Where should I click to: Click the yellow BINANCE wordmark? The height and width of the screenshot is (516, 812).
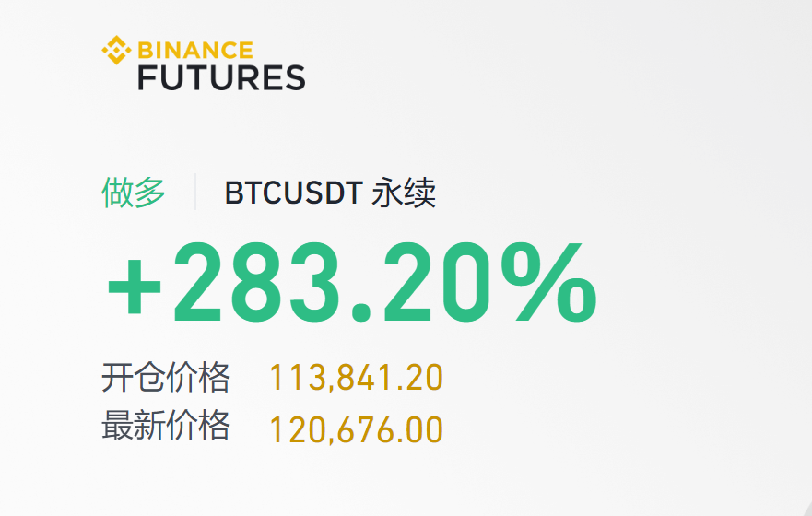point(194,50)
